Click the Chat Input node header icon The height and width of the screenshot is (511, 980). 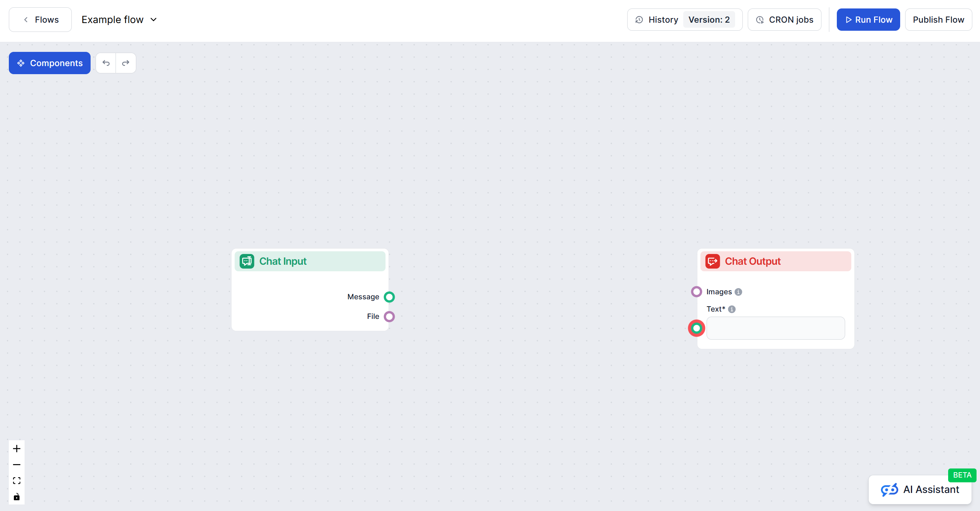coord(247,261)
